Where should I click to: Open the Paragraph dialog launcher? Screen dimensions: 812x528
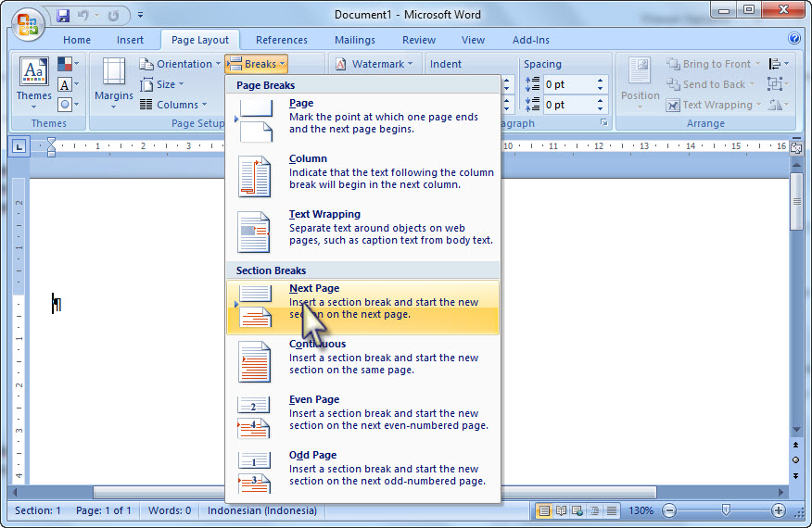(603, 122)
